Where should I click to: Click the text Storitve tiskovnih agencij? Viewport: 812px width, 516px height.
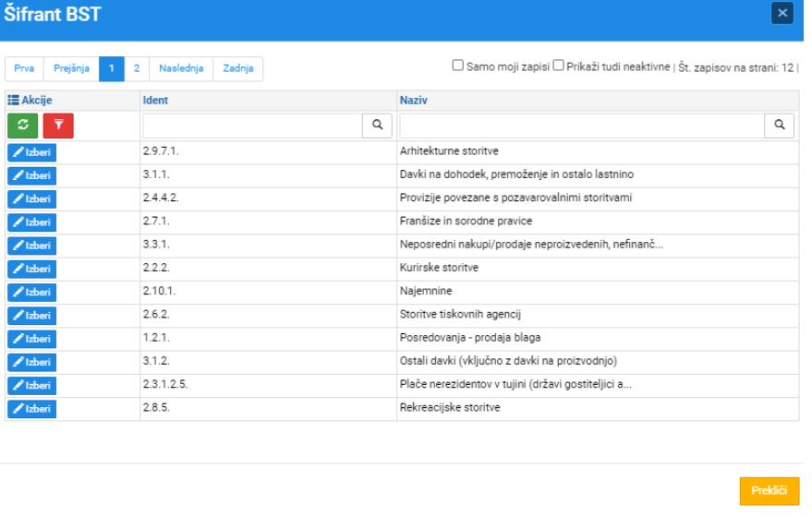tap(460, 314)
